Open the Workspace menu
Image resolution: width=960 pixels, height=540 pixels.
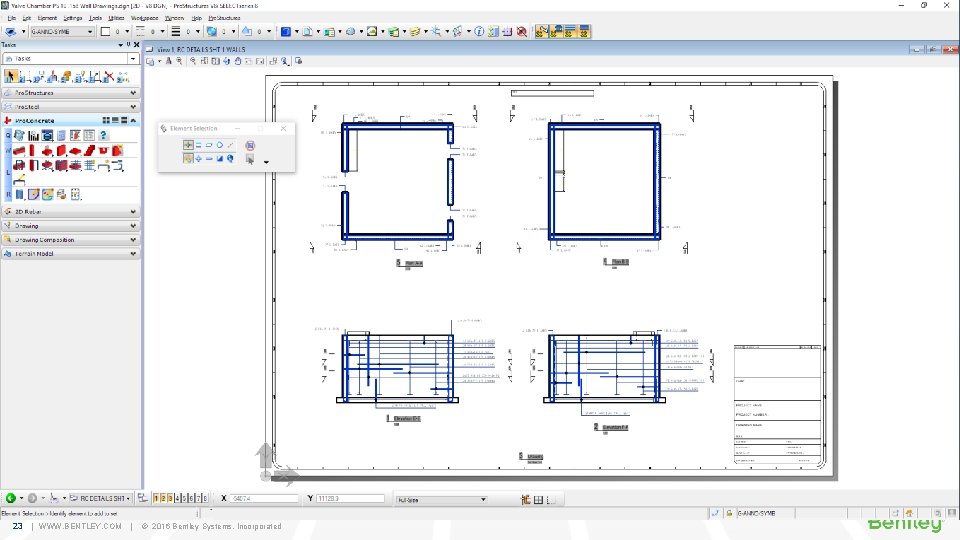[x=144, y=18]
